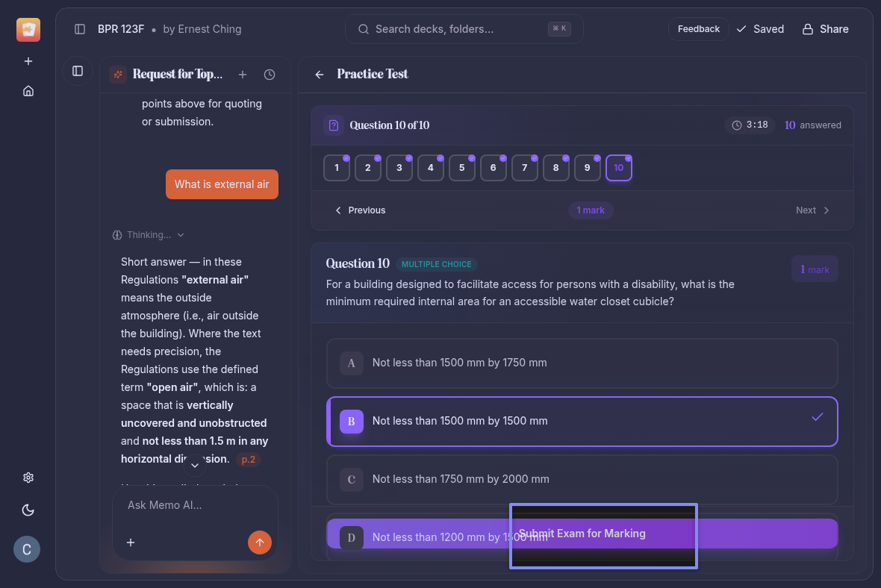The width and height of the screenshot is (881, 588).
Task: Click the app logo icon
Action: pyautogui.click(x=28, y=30)
